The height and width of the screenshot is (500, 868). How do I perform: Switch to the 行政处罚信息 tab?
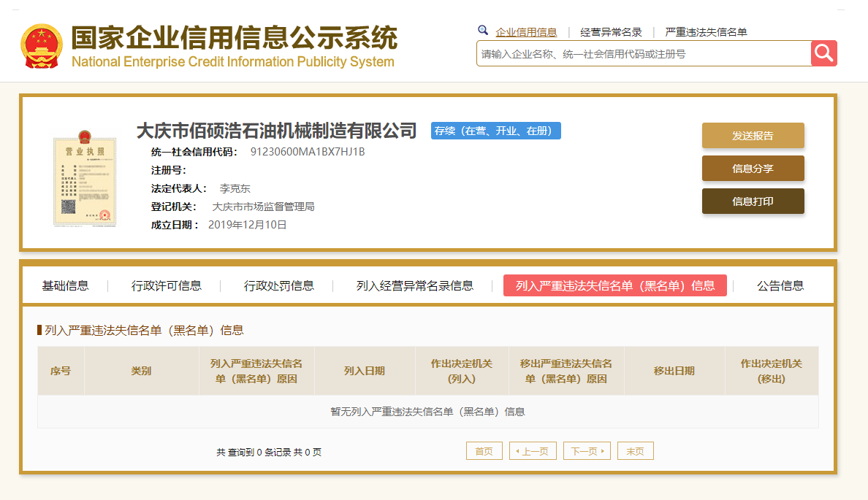coord(278,285)
